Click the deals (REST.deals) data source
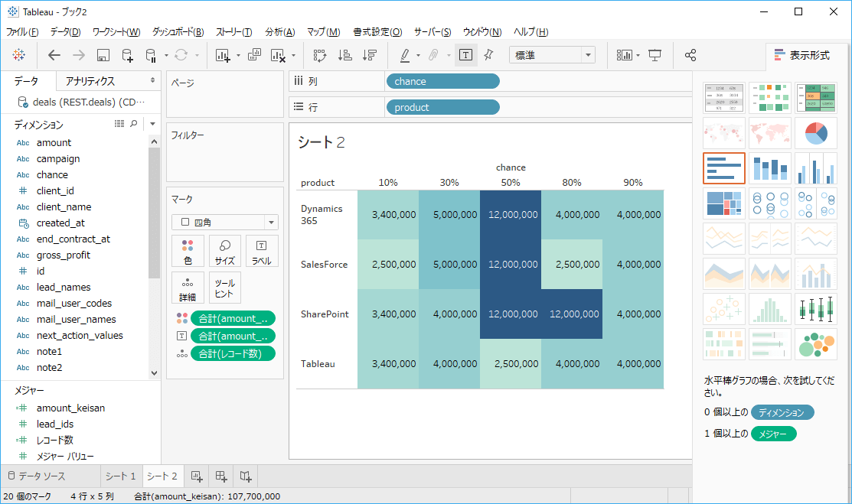This screenshot has width=852, height=504. point(81,102)
